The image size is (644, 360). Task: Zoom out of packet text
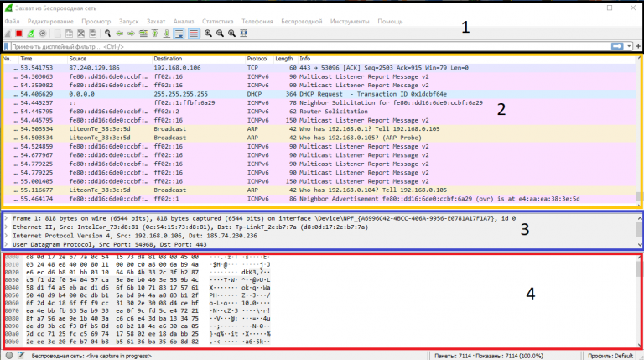point(221,34)
